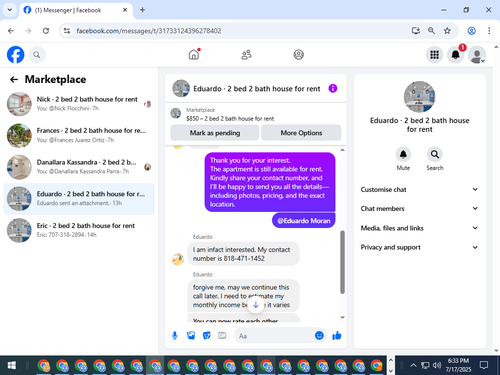Viewport: 500px width, 375px height.
Task: Open the Windows notification center icon
Action: 484,366
